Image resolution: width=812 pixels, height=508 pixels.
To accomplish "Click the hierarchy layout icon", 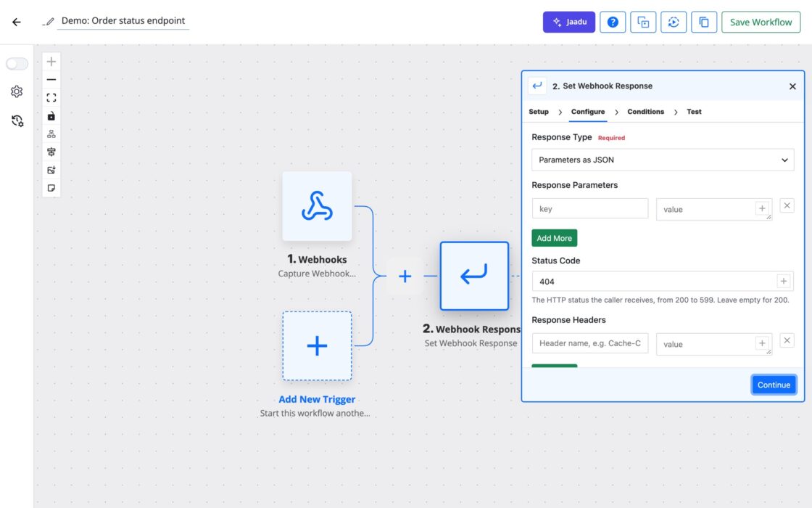I will coord(51,134).
